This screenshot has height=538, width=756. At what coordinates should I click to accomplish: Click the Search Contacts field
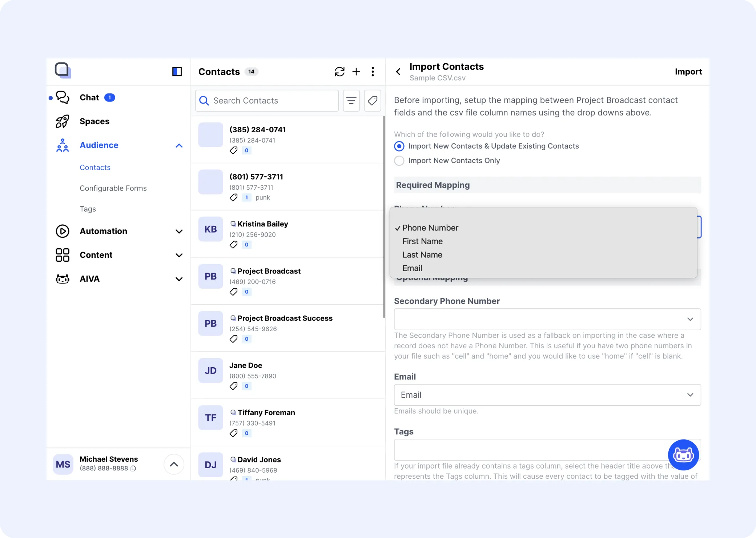coord(267,101)
